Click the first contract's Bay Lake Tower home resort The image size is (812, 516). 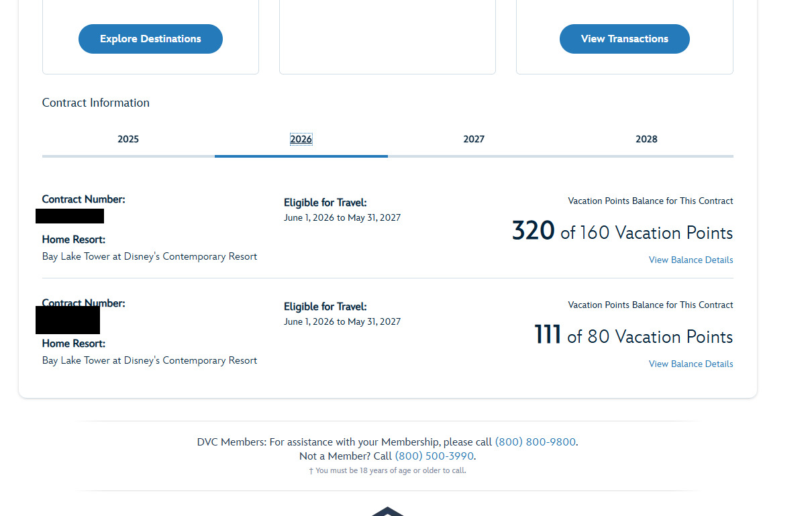[x=150, y=256]
